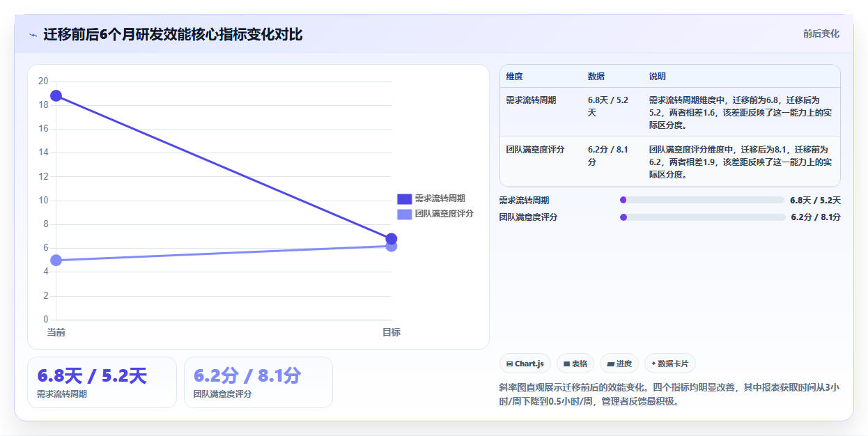Click the 6.2分 / 8.1分 progress value text
The width and height of the screenshot is (868, 436).
pyautogui.click(x=816, y=217)
